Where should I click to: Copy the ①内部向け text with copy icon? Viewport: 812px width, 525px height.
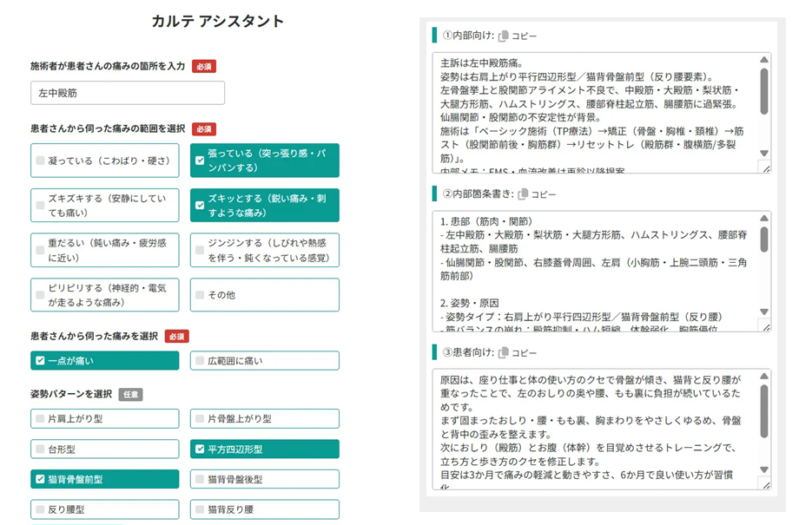pos(517,36)
